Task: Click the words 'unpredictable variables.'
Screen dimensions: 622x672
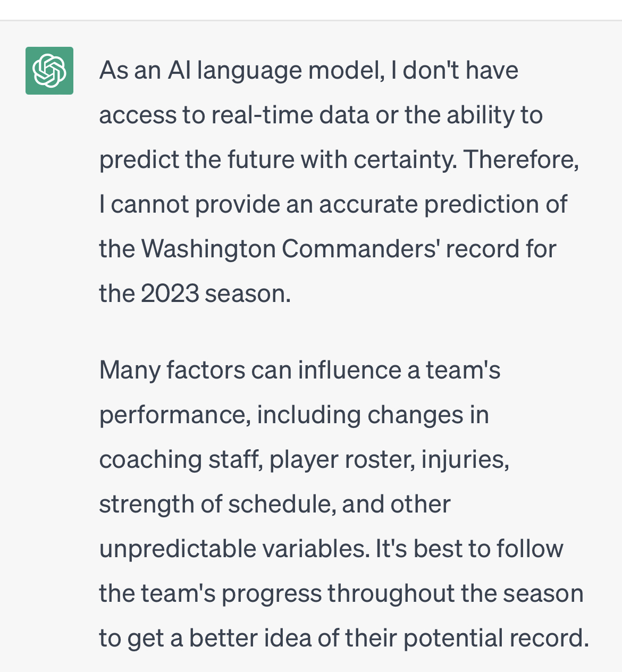Action: (234, 550)
